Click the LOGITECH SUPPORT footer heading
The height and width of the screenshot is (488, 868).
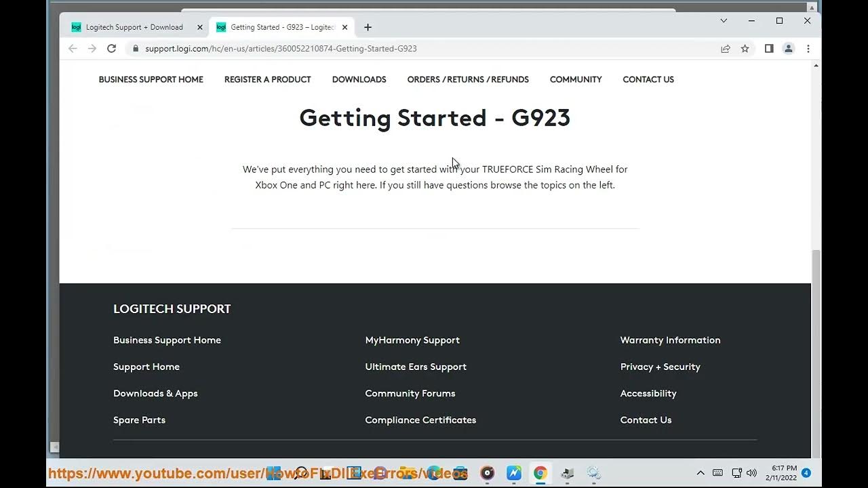click(x=172, y=309)
